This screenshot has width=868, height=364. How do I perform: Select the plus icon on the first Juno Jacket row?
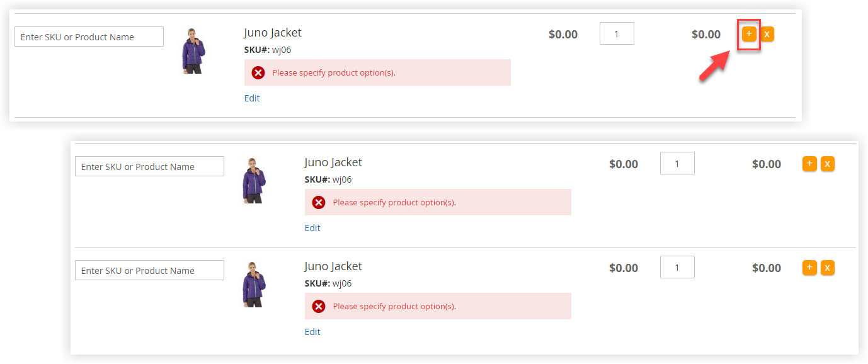click(x=748, y=35)
